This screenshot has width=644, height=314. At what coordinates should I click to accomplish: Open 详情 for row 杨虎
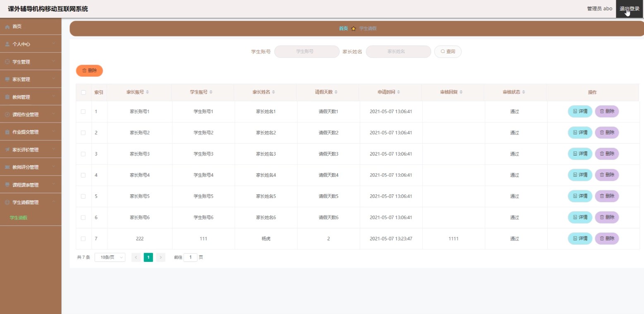coord(580,238)
